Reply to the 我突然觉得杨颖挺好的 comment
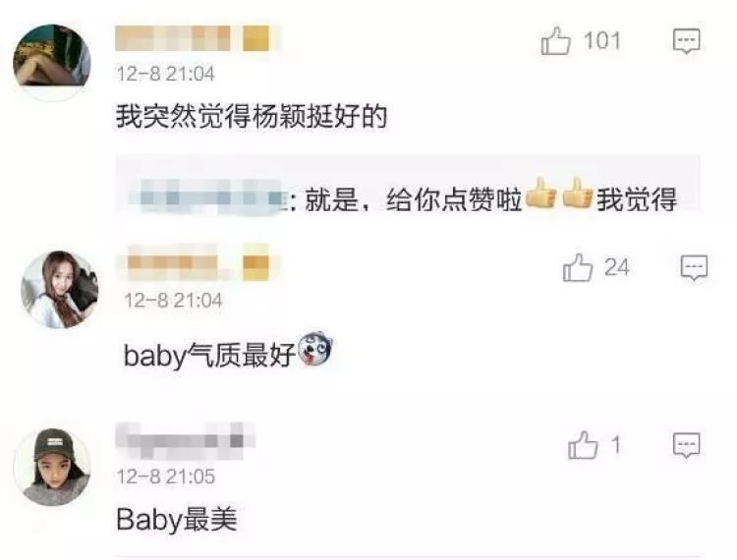737x560 pixels. [686, 41]
